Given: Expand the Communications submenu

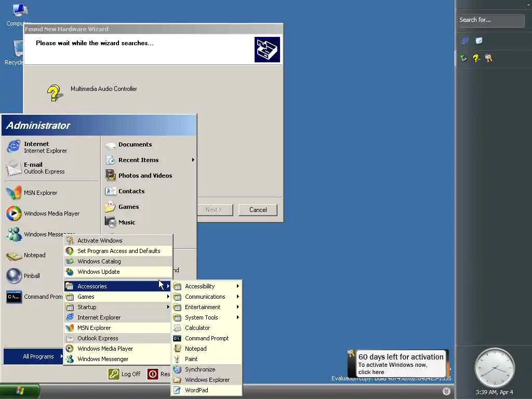Looking at the screenshot, I should [207, 297].
